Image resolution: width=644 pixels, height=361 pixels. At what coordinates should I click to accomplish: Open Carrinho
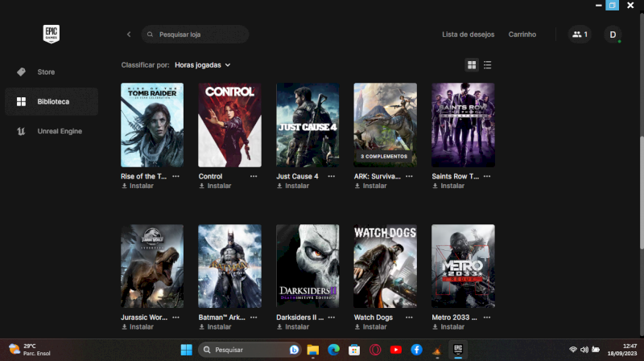[x=522, y=35]
